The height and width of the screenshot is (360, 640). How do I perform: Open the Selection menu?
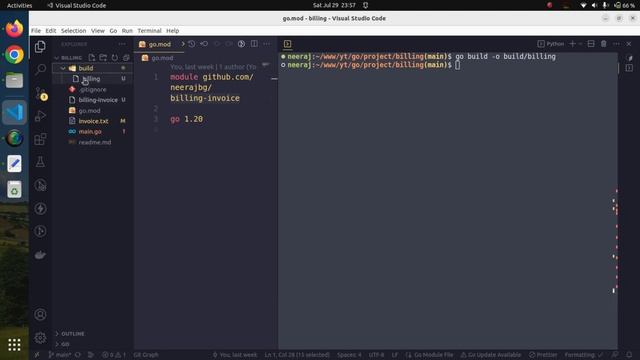pos(73,31)
